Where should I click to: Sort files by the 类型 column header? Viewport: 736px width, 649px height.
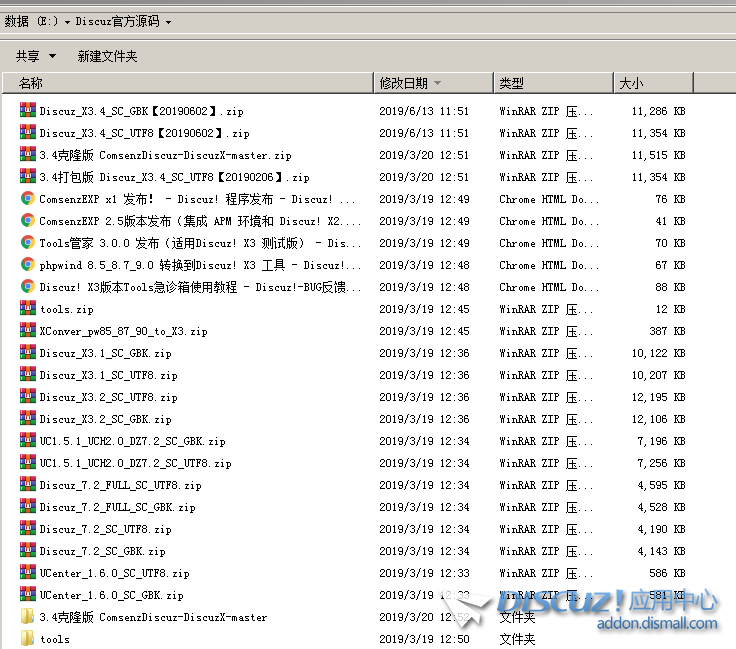click(x=553, y=83)
